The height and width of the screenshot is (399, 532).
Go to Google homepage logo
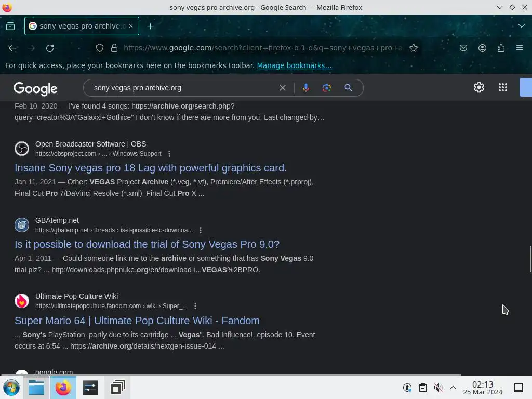(35, 88)
